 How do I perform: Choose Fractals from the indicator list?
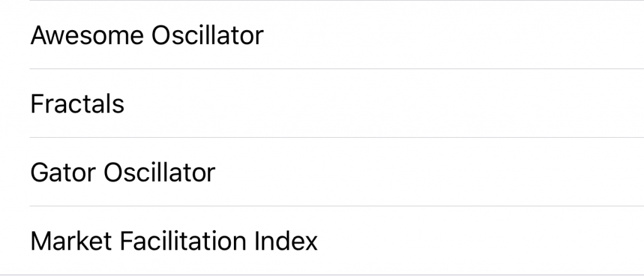[322, 103]
